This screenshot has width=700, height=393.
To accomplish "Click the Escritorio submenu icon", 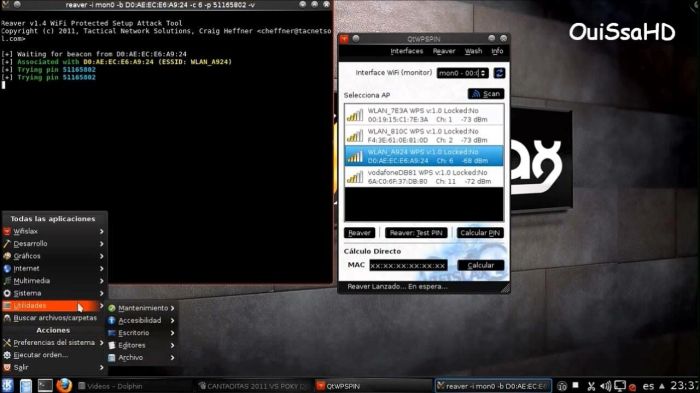I will click(x=112, y=333).
